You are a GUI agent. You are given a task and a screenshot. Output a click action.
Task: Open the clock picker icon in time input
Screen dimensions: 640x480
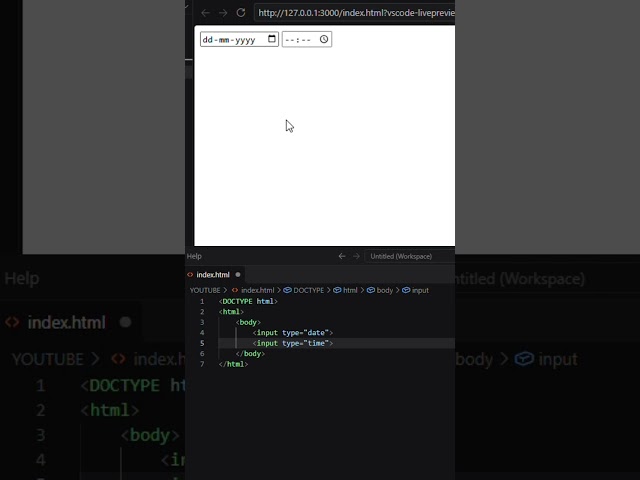324,39
